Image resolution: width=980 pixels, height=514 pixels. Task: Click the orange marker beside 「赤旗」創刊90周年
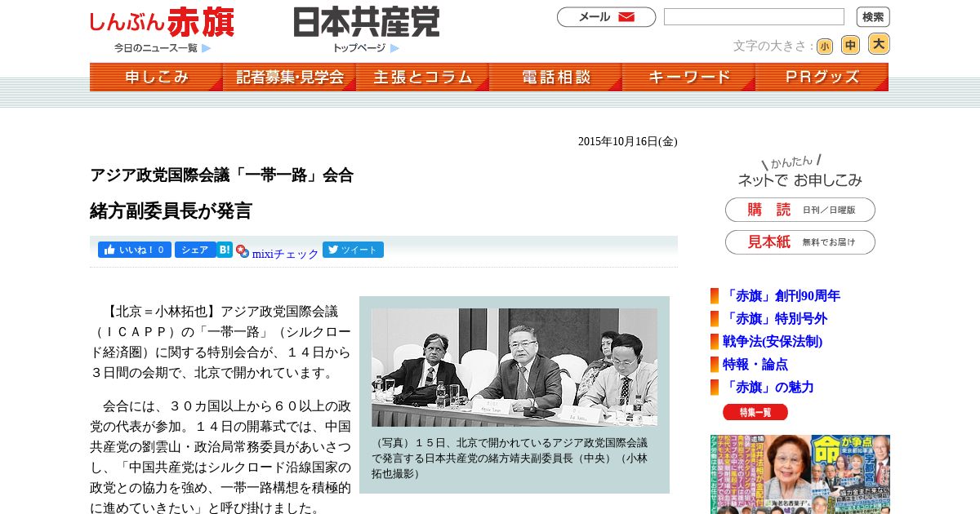715,295
